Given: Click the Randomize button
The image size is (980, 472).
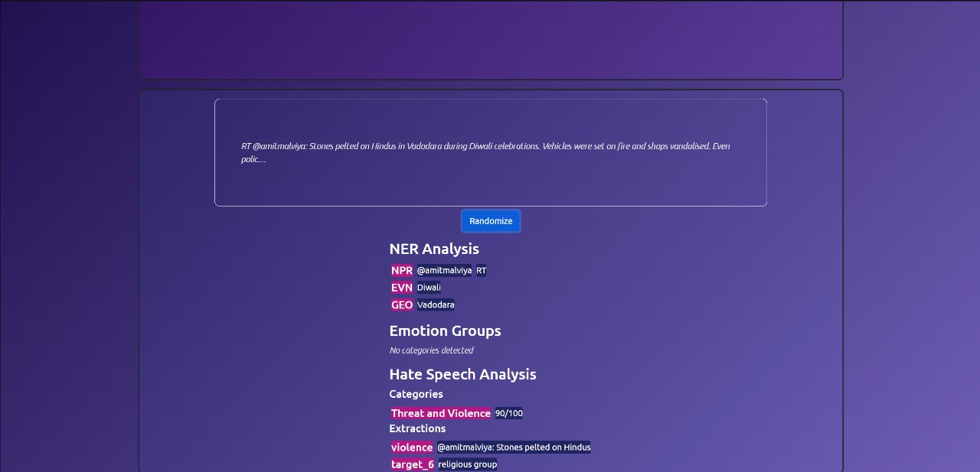Looking at the screenshot, I should coord(490,221).
